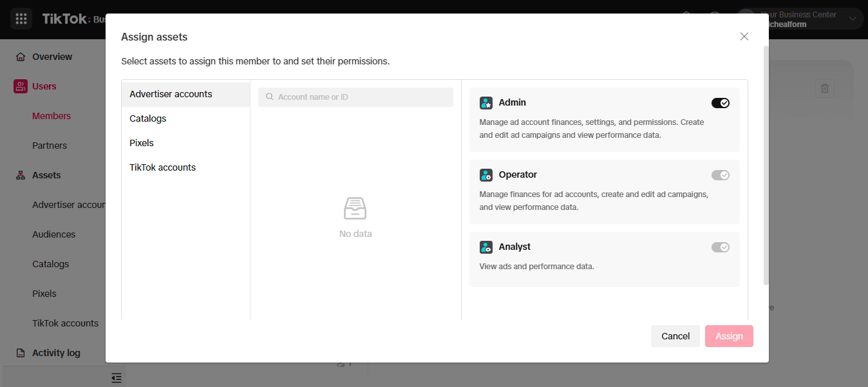The width and height of the screenshot is (868, 387).
Task: Select the Catalogs asset tab
Action: [148, 118]
